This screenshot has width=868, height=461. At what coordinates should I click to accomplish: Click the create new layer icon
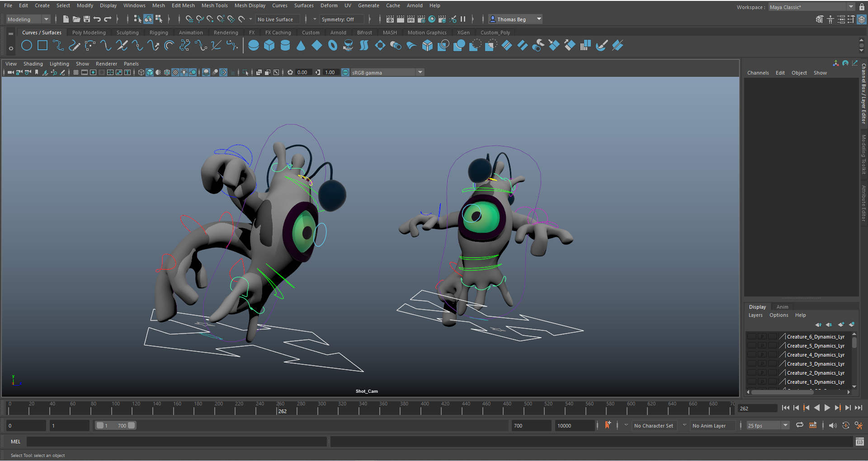pyautogui.click(x=840, y=325)
